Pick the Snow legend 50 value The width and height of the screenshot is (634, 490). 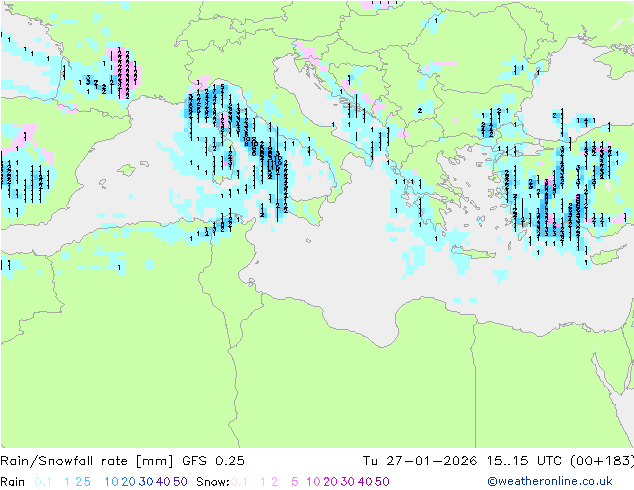tap(382, 482)
